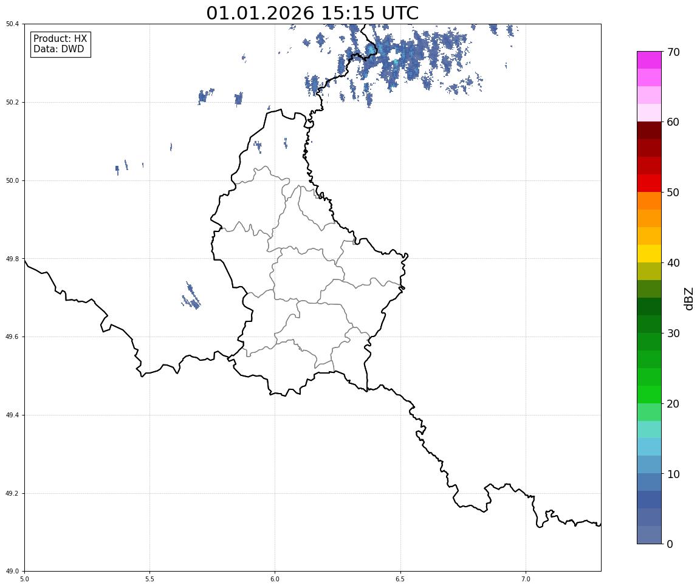Click the longitude axis label 6.0
Viewport: 700px width, 588px height.
click(275, 579)
